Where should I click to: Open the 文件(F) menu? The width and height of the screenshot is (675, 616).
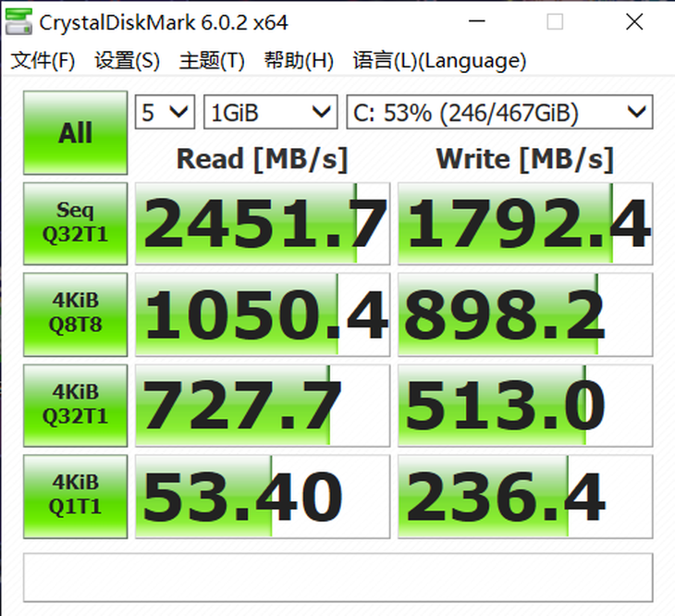43,60
